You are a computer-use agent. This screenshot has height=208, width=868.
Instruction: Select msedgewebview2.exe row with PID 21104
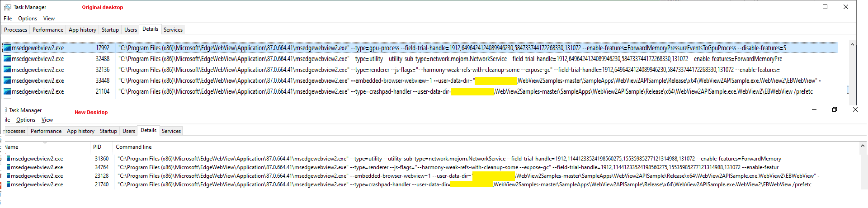(x=420, y=91)
